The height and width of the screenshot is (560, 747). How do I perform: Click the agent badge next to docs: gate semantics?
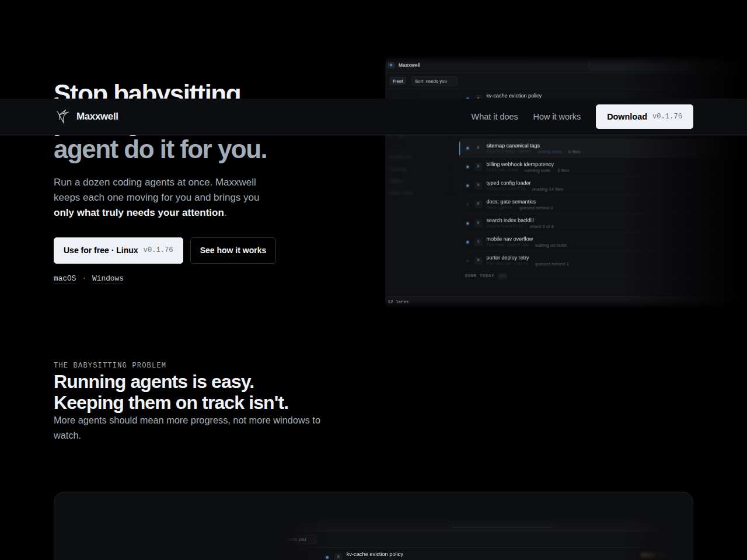tap(478, 204)
